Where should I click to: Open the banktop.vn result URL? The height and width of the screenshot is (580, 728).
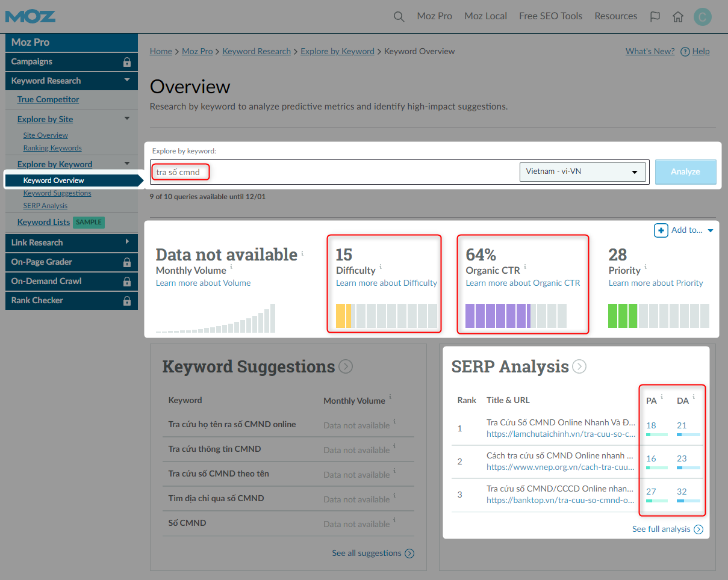[x=561, y=499]
